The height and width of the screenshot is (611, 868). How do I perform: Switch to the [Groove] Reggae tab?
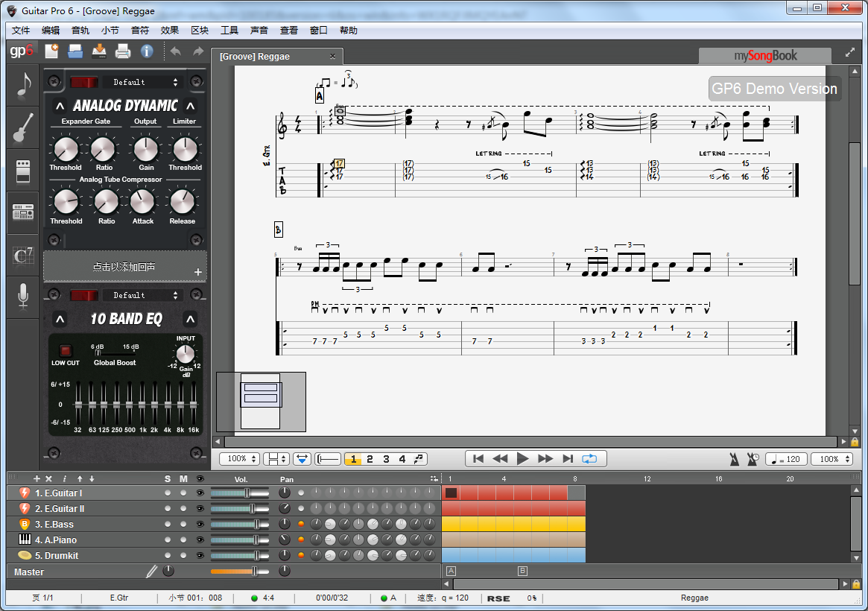pos(256,56)
